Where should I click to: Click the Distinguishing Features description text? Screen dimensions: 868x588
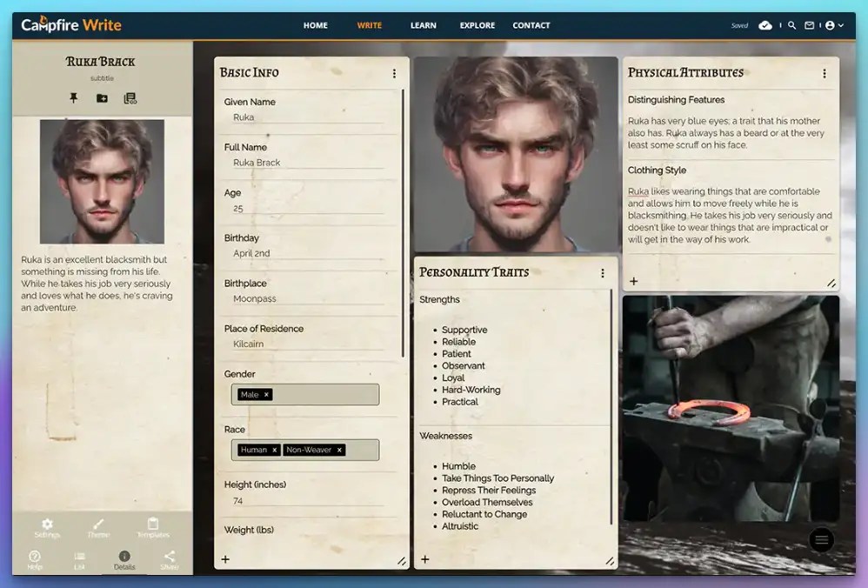pyautogui.click(x=726, y=133)
